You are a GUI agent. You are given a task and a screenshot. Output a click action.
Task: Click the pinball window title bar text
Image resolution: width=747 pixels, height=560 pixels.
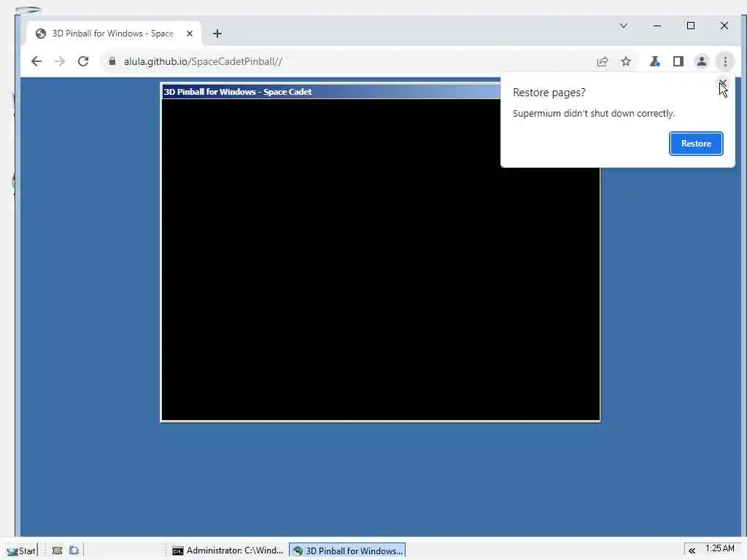click(238, 91)
